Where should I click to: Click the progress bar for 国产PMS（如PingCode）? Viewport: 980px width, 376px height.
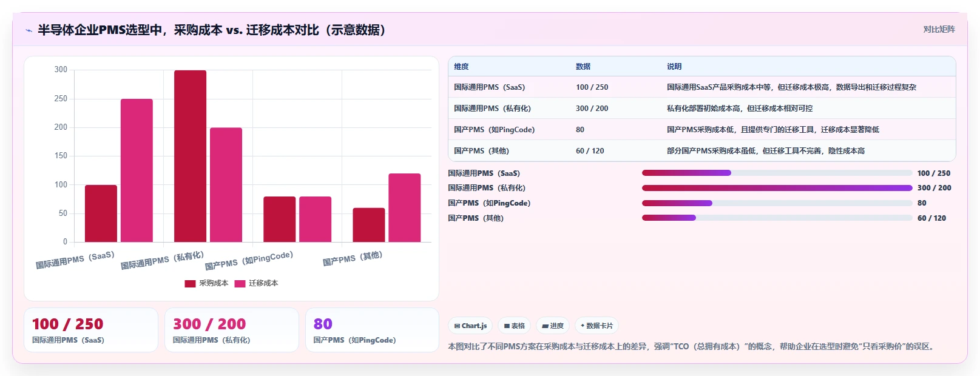(x=777, y=203)
